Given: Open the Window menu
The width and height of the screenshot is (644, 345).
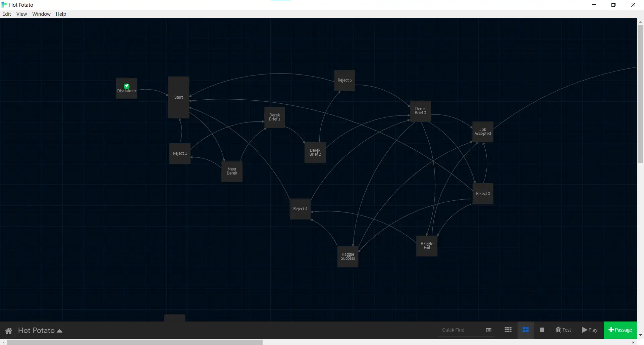Looking at the screenshot, I should [x=41, y=14].
